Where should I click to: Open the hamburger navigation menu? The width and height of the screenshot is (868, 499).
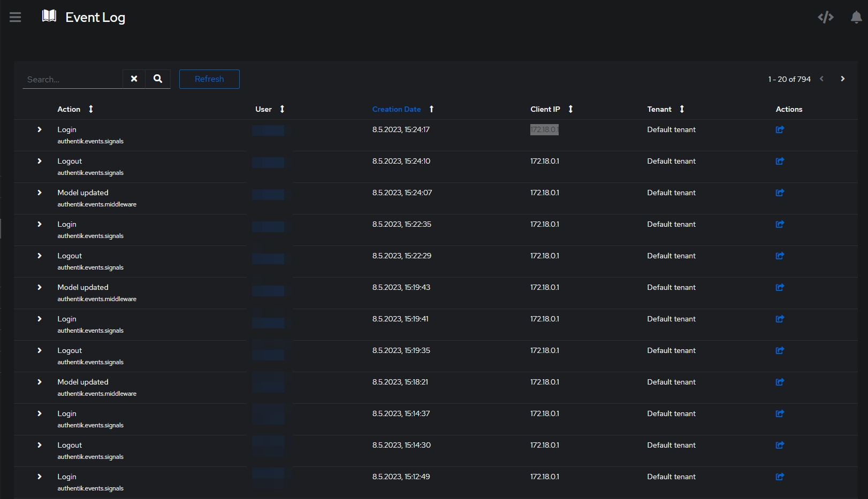click(x=15, y=17)
